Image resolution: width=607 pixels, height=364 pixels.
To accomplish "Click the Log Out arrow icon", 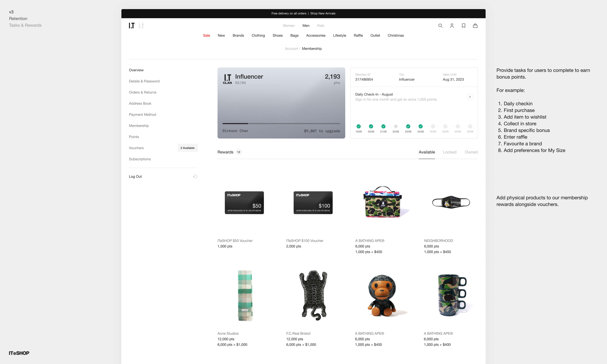I will click(195, 176).
